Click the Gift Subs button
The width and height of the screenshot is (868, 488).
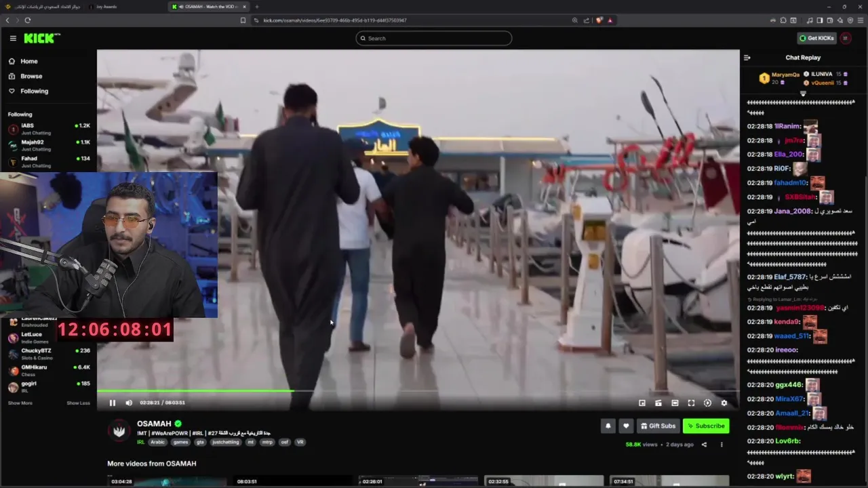pos(658,426)
